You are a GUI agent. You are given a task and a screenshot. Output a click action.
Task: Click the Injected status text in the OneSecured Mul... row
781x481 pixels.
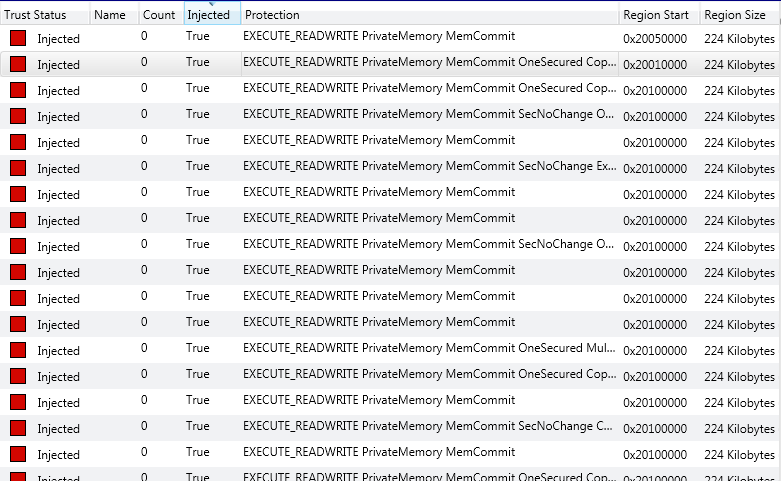tap(58, 351)
